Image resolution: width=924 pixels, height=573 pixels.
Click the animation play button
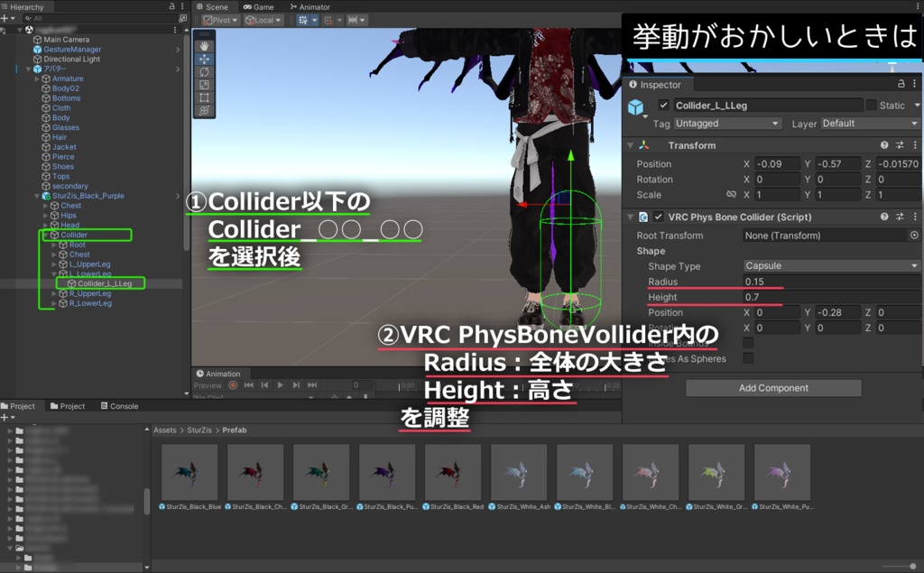click(x=281, y=385)
